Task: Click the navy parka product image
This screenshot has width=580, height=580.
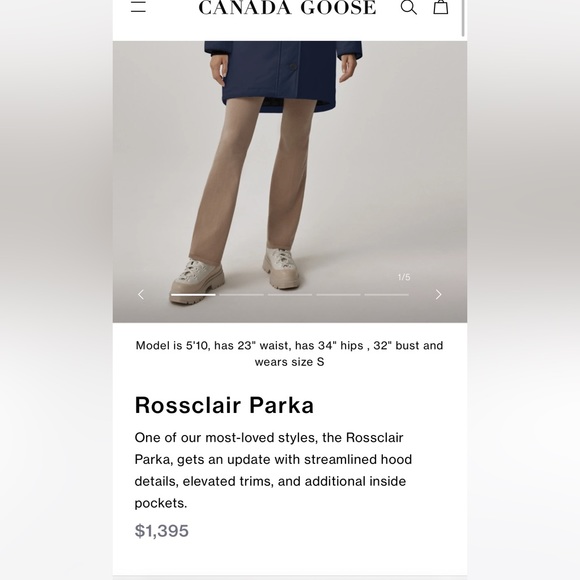Action: 290,182
